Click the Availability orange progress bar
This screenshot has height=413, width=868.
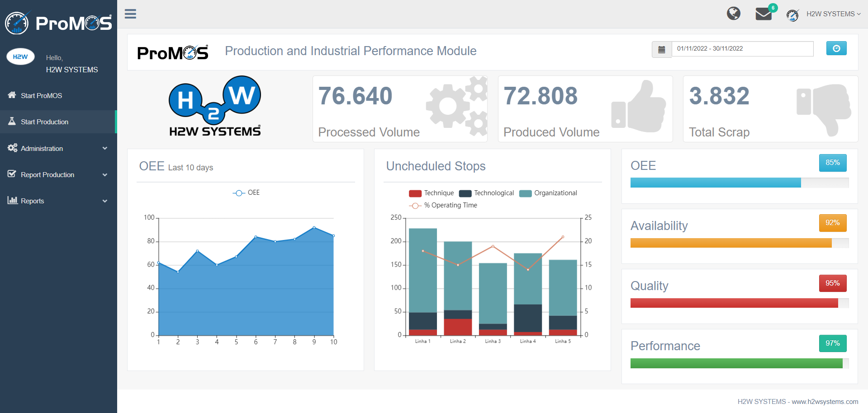pos(731,243)
